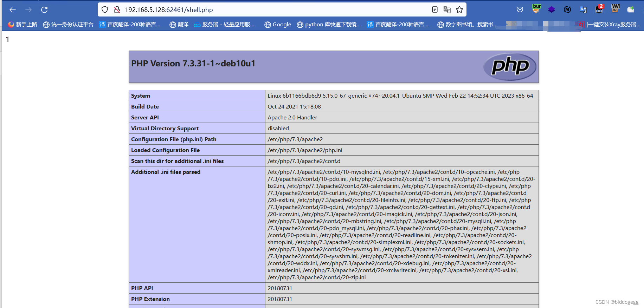Click the insecure connection padlock icon
The width and height of the screenshot is (644, 308).
tap(117, 10)
